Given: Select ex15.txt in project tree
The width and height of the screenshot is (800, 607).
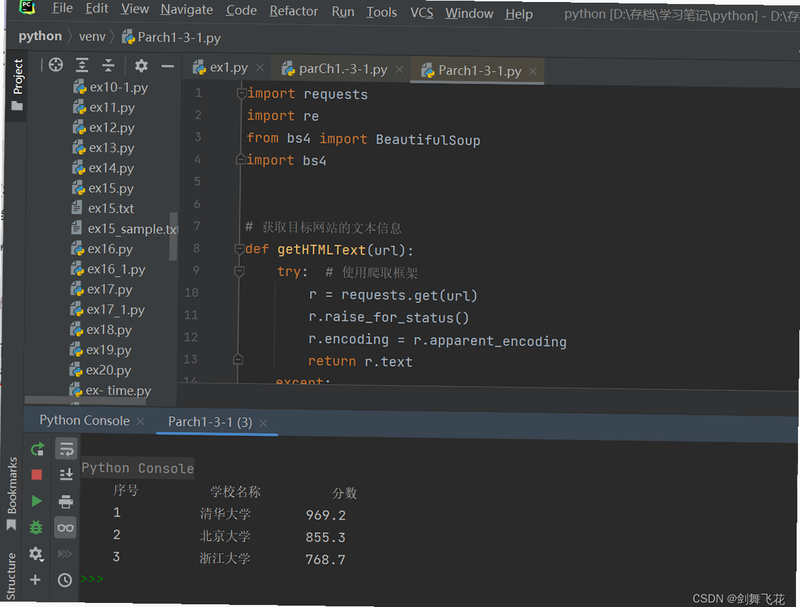Looking at the screenshot, I should [x=103, y=208].
